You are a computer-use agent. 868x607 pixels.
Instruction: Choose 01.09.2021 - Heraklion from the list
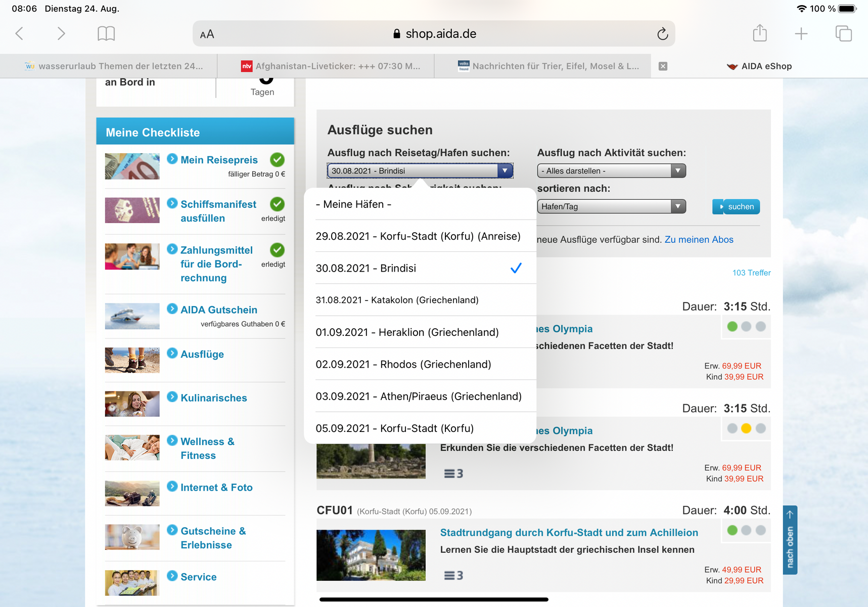pyautogui.click(x=407, y=332)
